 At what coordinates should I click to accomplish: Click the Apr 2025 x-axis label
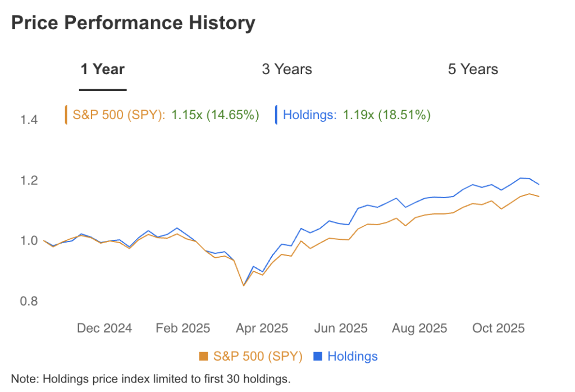point(262,328)
